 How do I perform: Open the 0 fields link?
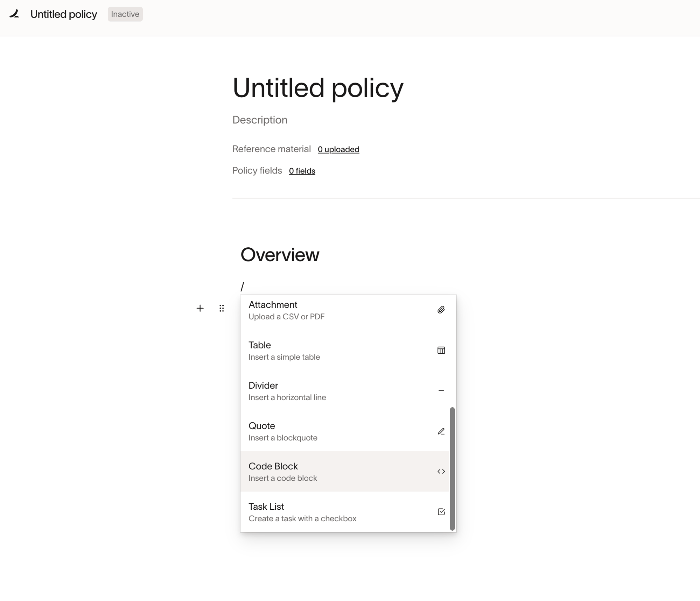[x=302, y=171]
